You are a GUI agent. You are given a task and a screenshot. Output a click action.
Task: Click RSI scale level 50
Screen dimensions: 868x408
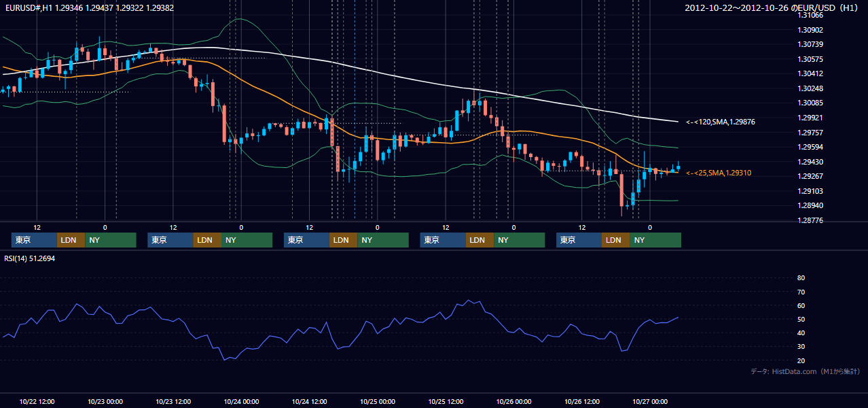coord(801,319)
